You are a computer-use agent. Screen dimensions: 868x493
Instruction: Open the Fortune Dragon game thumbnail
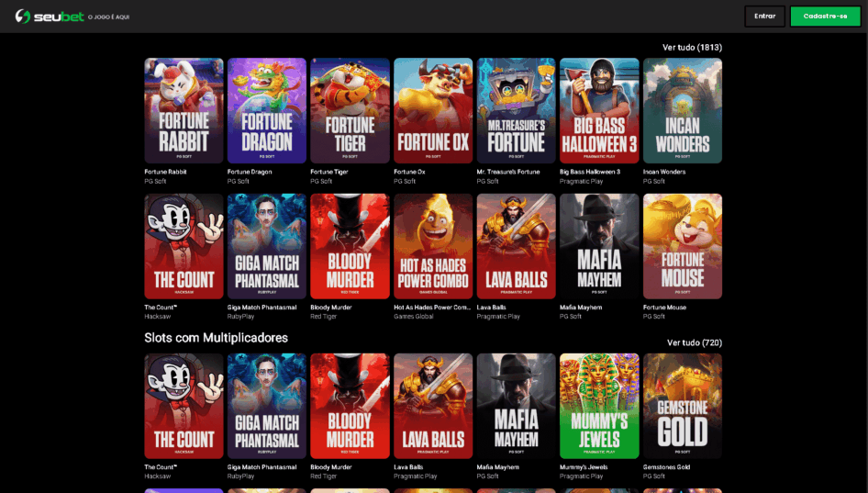267,111
